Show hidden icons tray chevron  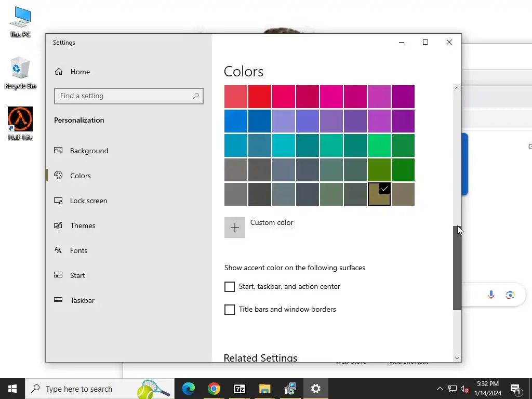(x=440, y=389)
